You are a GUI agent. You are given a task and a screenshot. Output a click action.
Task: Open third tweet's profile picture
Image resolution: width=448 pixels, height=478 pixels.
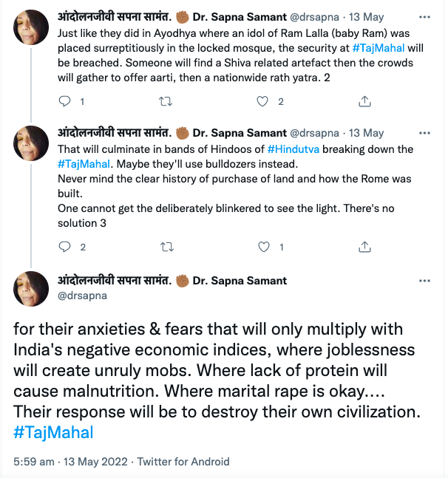pyautogui.click(x=32, y=288)
